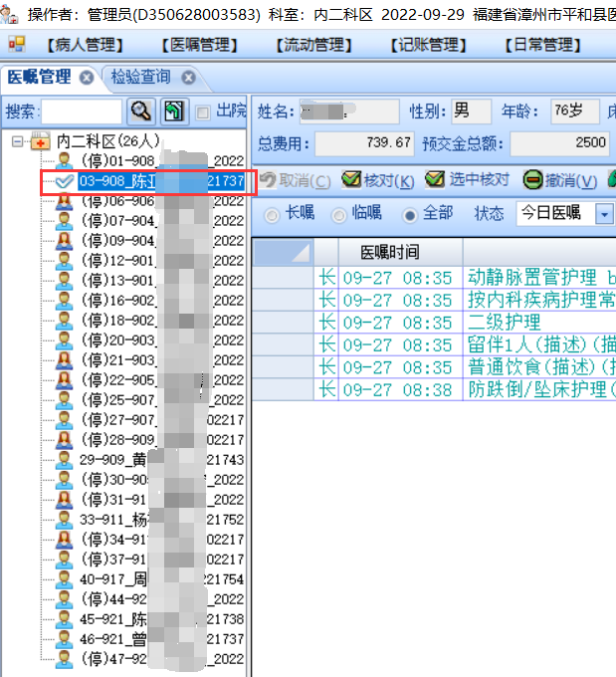Click the select-all corner cell of the orders table
616x677 pixels.
point(283,252)
